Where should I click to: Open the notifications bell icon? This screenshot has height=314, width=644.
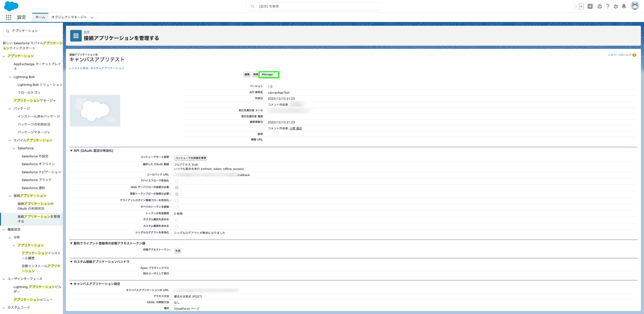[624, 6]
